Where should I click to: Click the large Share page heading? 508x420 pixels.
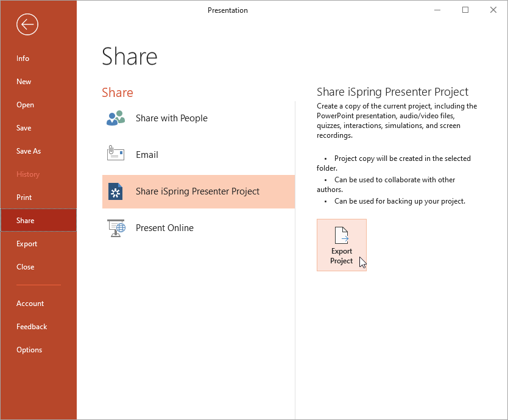click(130, 57)
